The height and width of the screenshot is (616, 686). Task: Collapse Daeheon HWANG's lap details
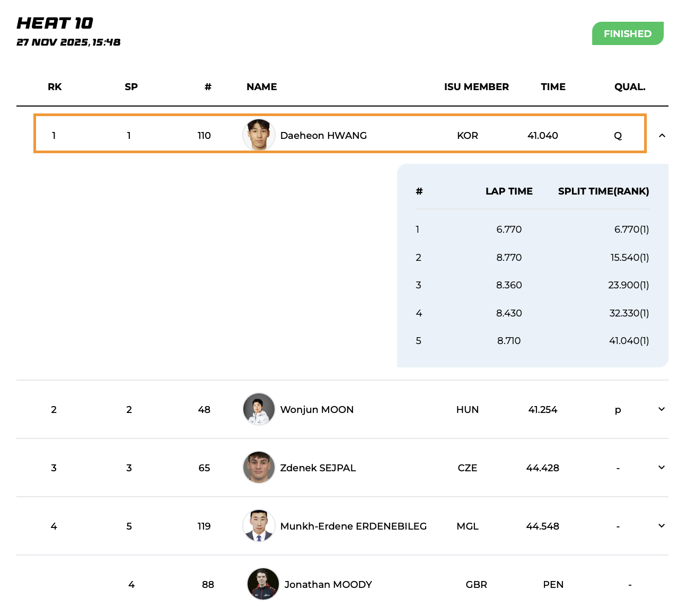pyautogui.click(x=662, y=136)
